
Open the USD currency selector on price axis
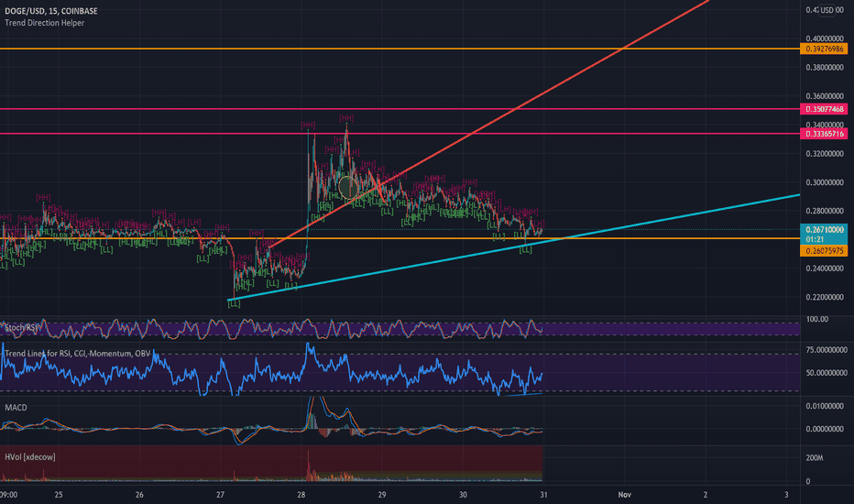827,10
